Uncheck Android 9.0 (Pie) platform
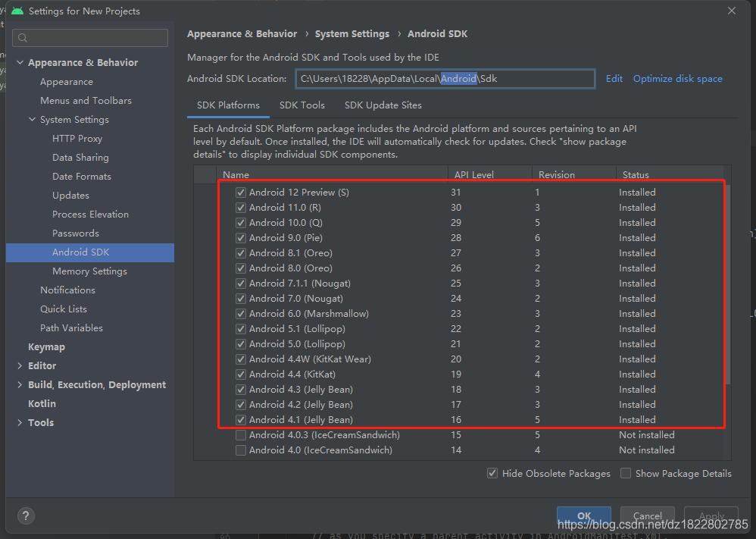The height and width of the screenshot is (539, 756). [241, 238]
